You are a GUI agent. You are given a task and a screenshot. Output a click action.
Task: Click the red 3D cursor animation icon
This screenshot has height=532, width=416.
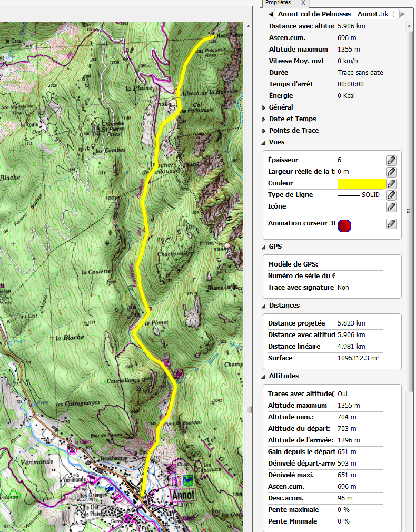click(344, 225)
